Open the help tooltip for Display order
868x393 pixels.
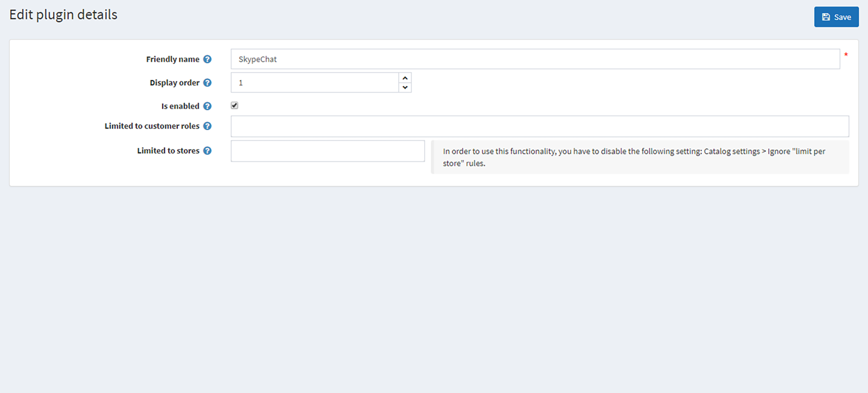tap(207, 82)
